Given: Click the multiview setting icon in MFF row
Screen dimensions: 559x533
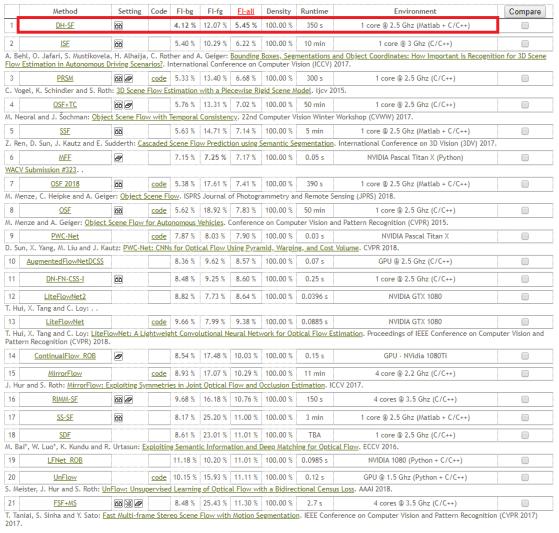Looking at the screenshot, I should 118,158.
